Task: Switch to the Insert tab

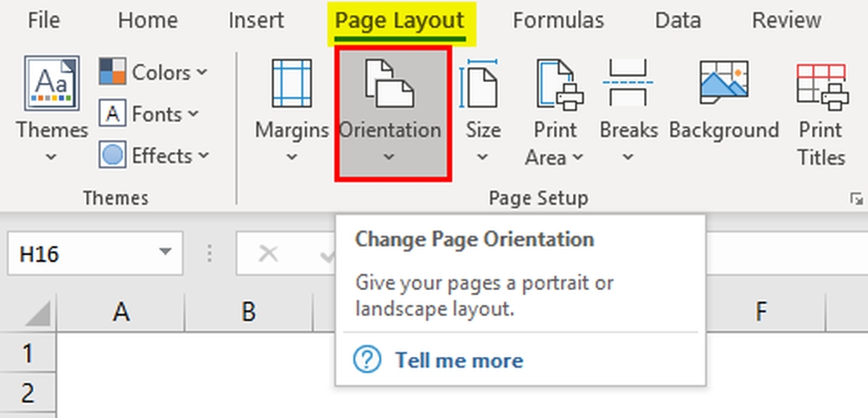Action: coord(256,20)
